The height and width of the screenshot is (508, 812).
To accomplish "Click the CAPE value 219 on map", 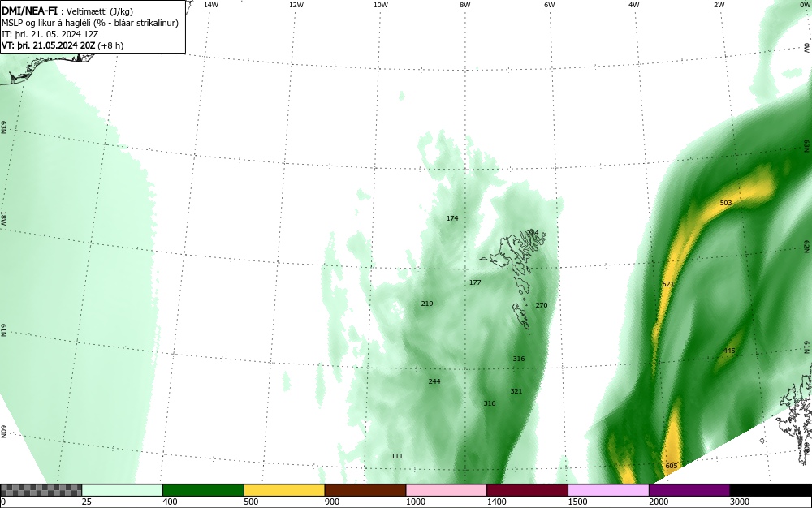I will click(x=427, y=304).
